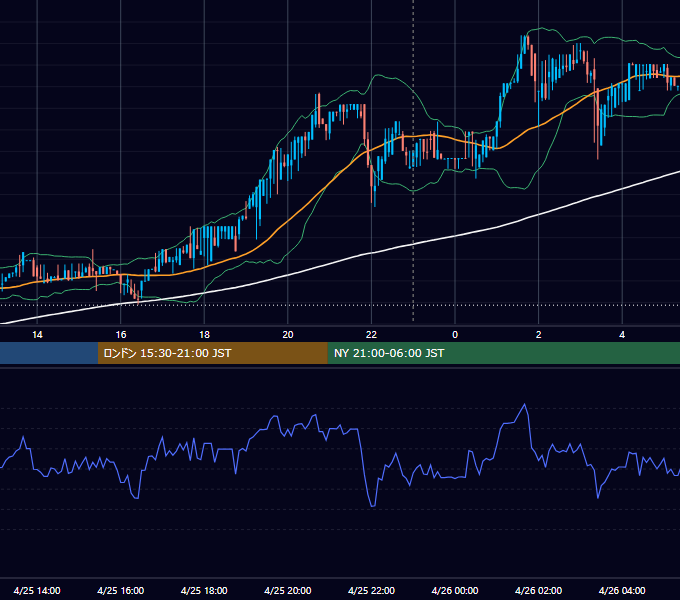
Task: Click the NY 21:00-06:00 JST session bar
Action: pyautogui.click(x=503, y=353)
